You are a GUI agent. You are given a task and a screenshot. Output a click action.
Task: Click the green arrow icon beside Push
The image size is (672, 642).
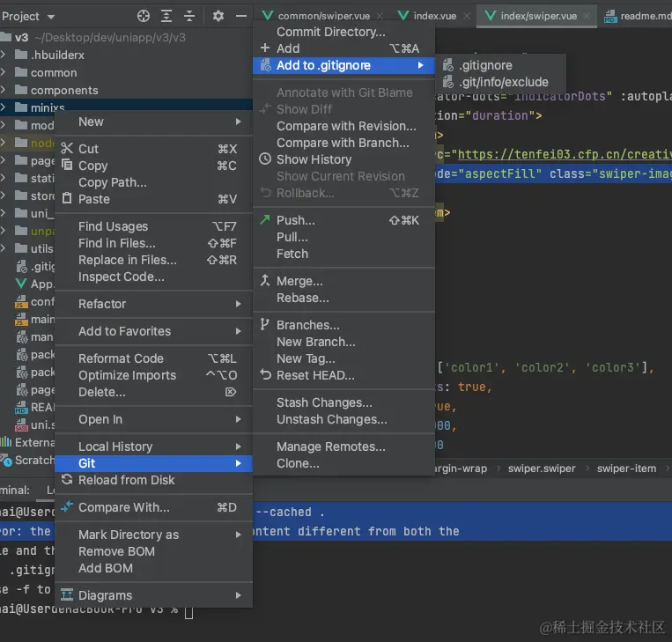point(265,220)
